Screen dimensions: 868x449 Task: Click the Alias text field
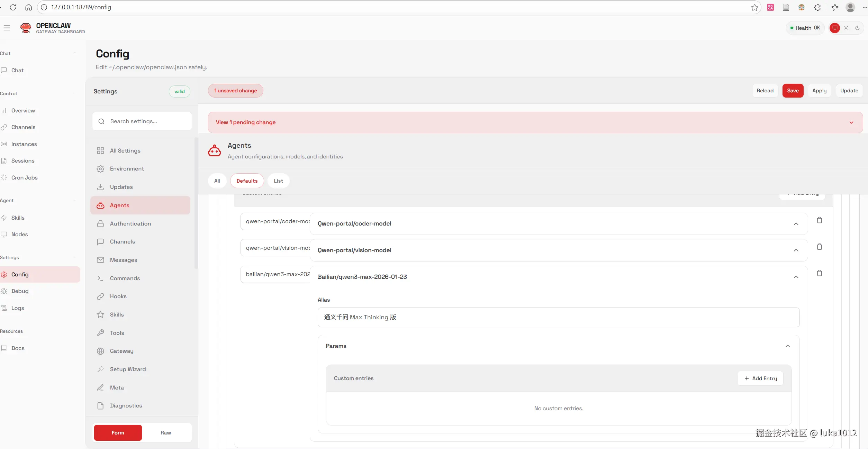[x=558, y=318]
